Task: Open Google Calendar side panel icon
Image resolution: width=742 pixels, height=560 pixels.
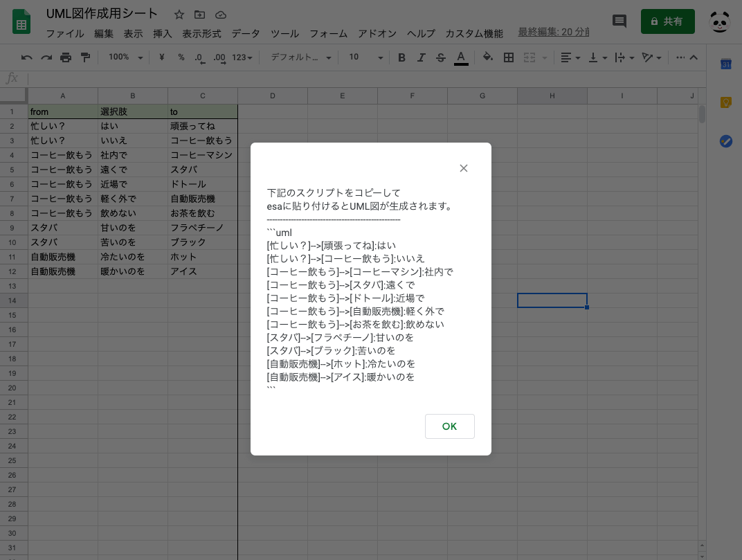Action: (x=726, y=64)
